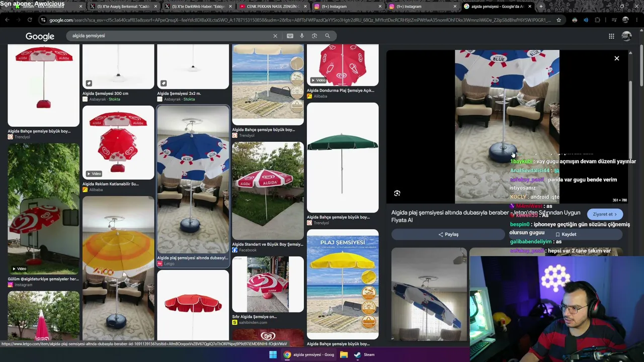
Task: Open the Google account avatar menu
Action: click(626, 36)
